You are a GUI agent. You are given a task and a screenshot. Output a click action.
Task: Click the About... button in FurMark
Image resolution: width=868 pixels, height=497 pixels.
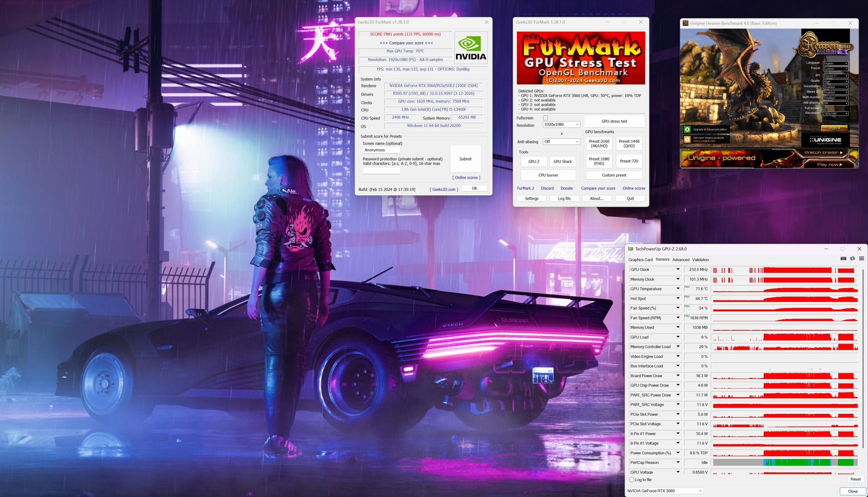point(597,198)
